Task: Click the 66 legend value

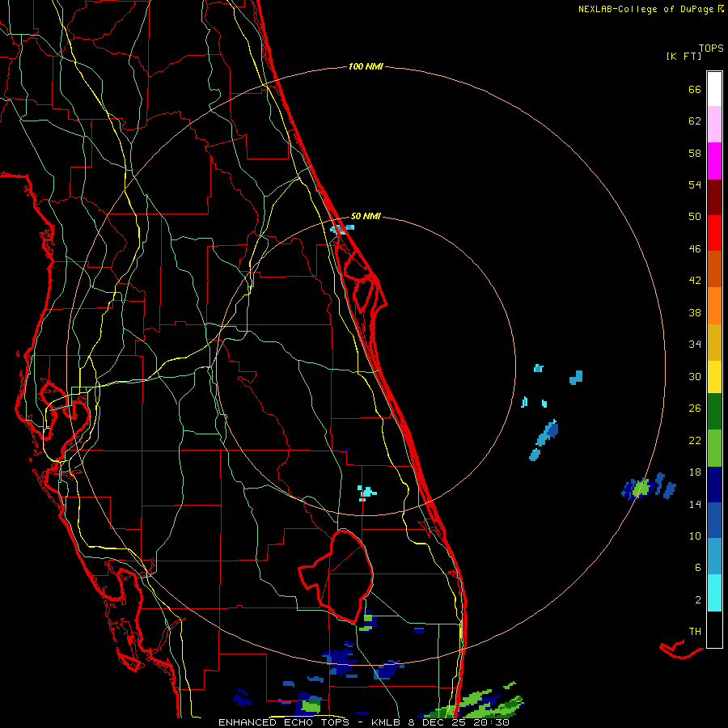Action: coord(695,89)
